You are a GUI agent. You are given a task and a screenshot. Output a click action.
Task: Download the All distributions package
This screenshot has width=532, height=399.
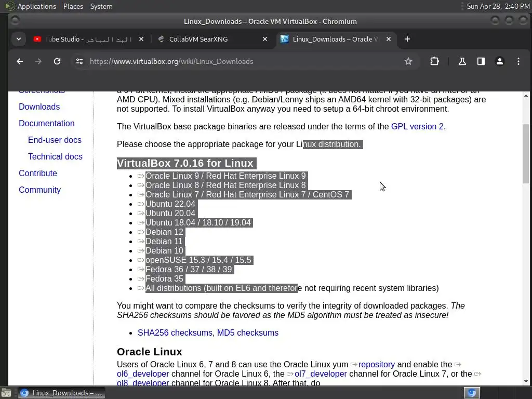click(x=292, y=288)
